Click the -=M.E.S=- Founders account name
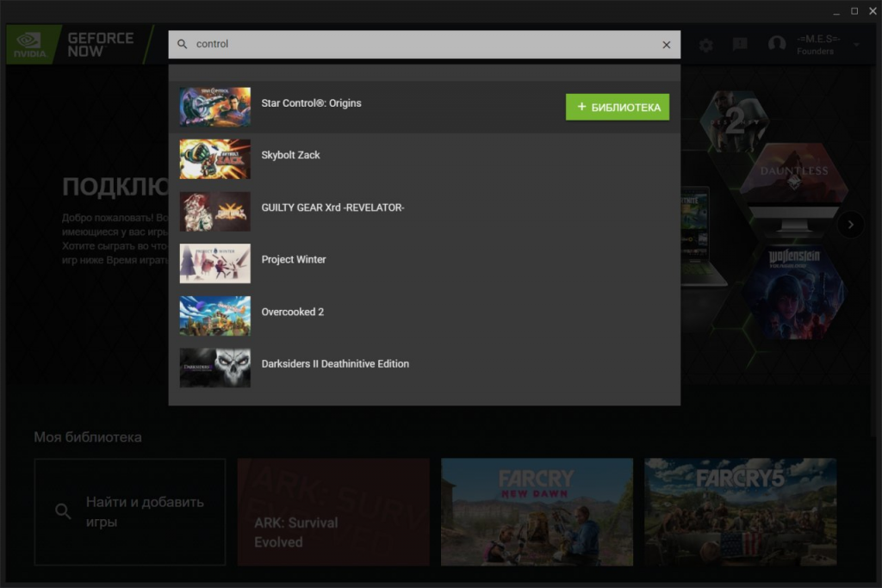 click(817, 45)
